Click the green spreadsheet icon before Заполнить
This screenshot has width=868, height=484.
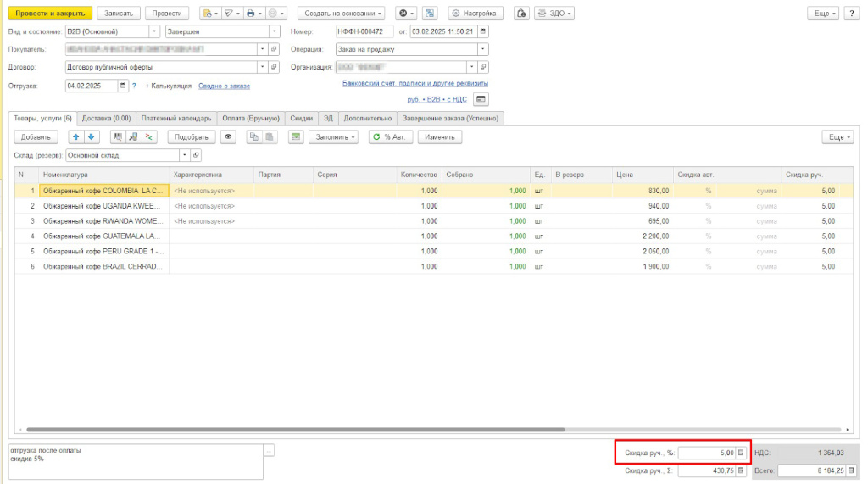click(296, 136)
